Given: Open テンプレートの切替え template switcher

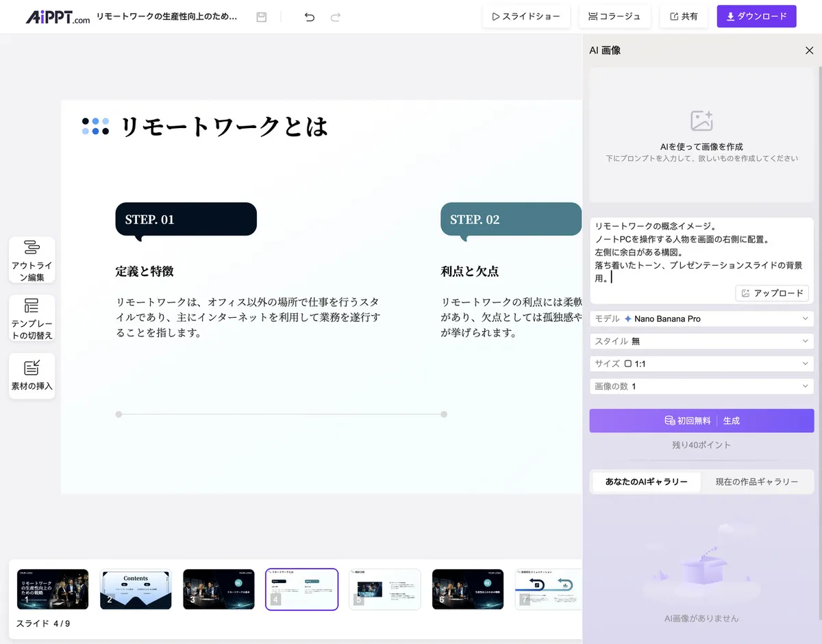Looking at the screenshot, I should tap(32, 318).
